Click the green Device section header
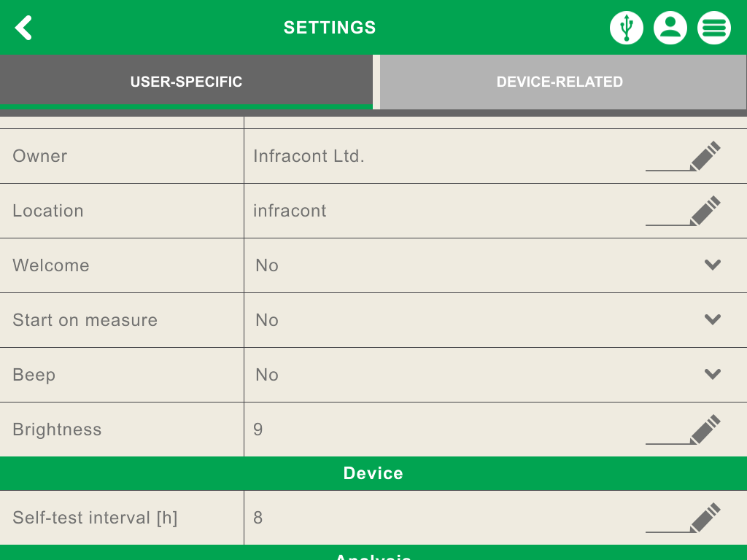The width and height of the screenshot is (747, 560). (373, 473)
